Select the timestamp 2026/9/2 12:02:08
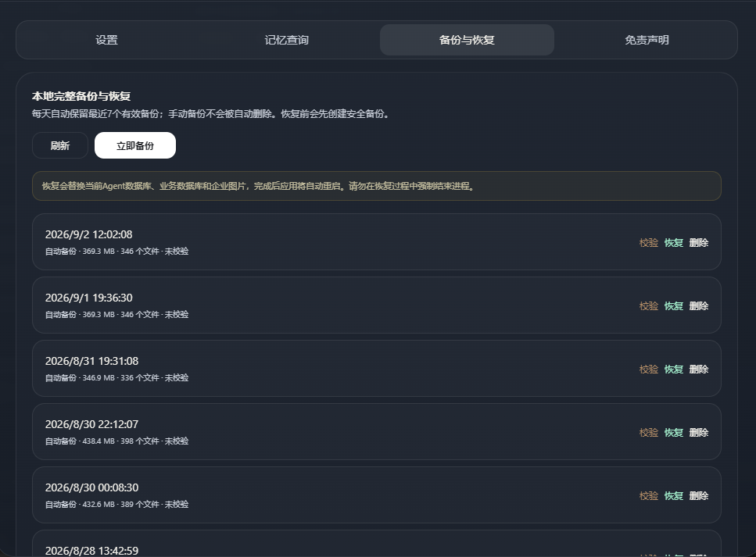Viewport: 756px width, 557px height. (88, 234)
